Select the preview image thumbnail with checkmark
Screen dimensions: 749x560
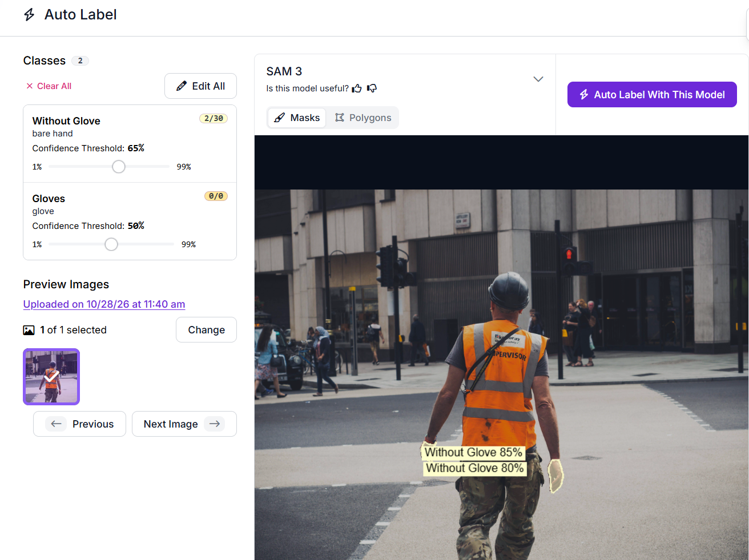(51, 377)
